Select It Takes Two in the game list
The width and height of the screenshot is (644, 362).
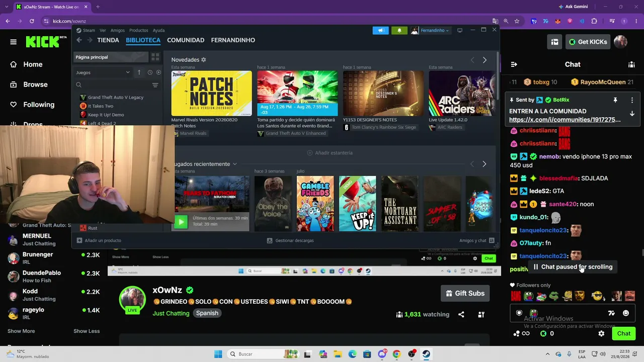point(101,106)
